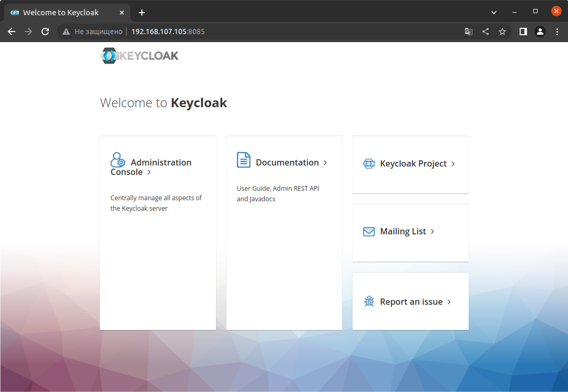This screenshot has width=568, height=392.
Task: Click the 'Welcome to Keycloak' heading
Action: [x=163, y=103]
